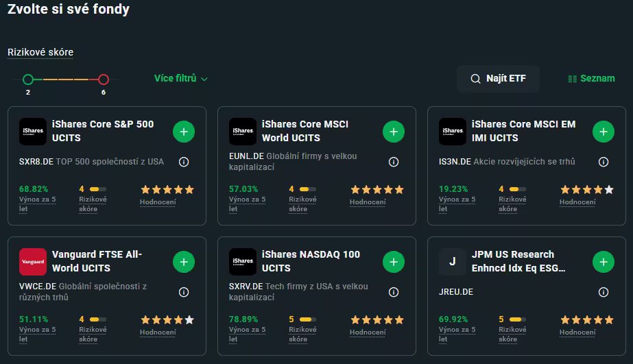Click 68.82% five-year return value
633x364 pixels.
coord(34,189)
